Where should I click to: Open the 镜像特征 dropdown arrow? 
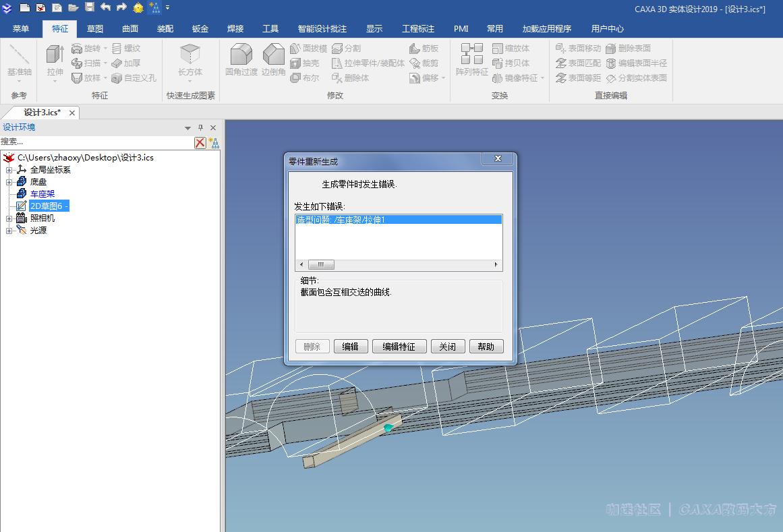[542, 78]
